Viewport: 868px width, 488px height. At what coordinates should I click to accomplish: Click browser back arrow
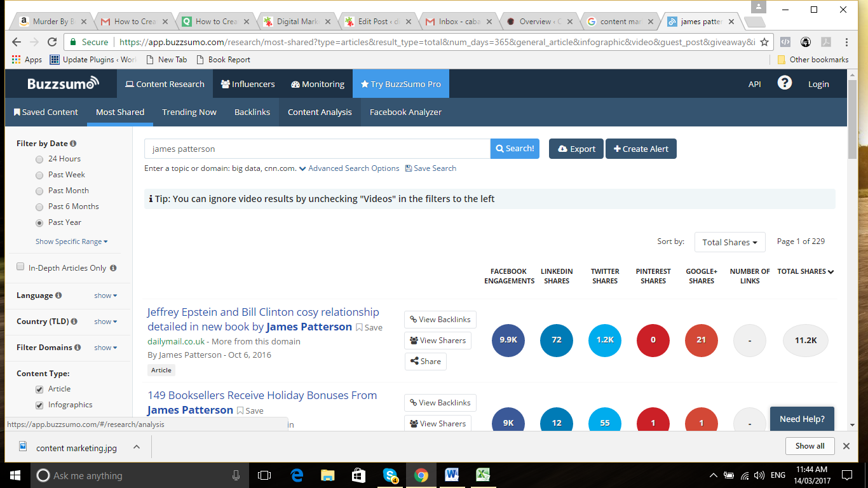click(17, 42)
